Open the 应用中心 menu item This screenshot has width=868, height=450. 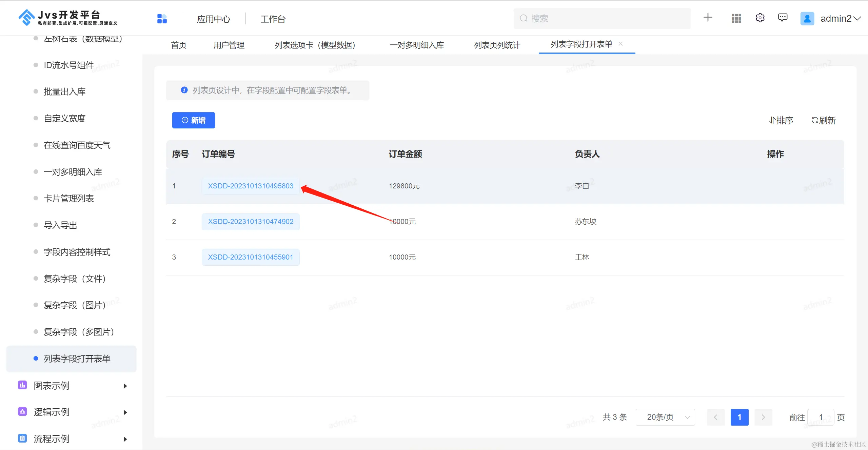coord(214,19)
